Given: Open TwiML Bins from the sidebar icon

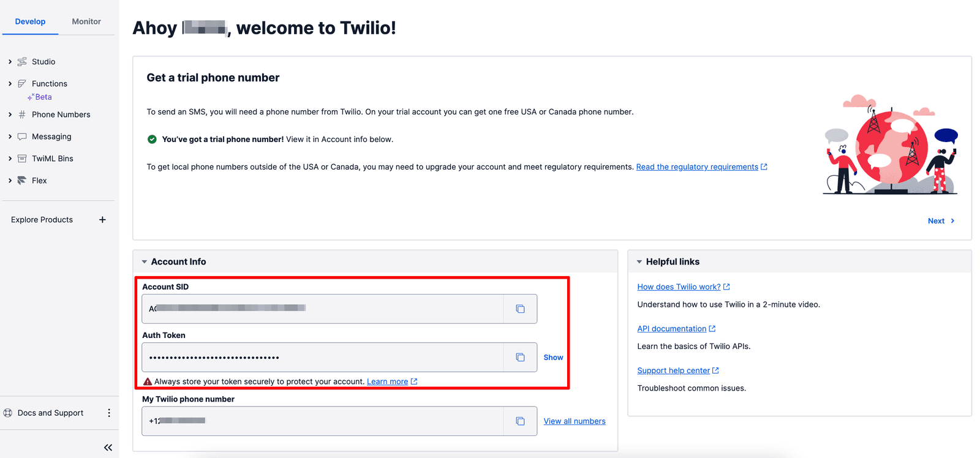Looking at the screenshot, I should 22,158.
